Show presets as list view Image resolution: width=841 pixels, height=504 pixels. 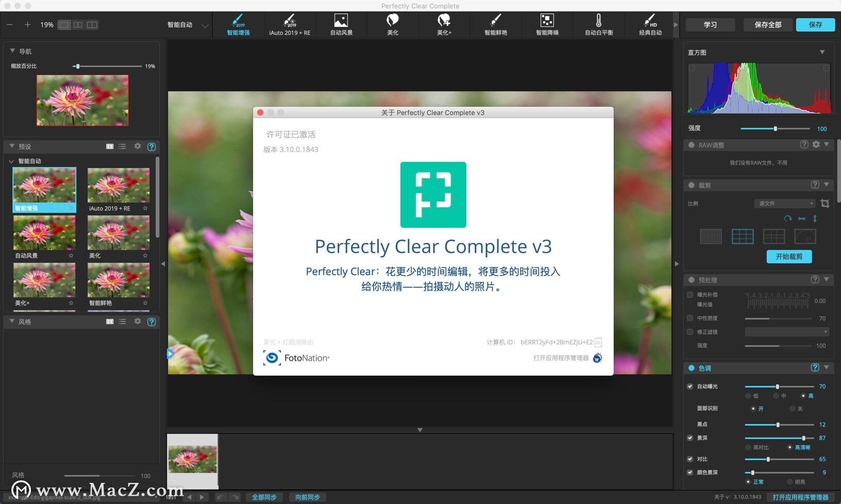[x=122, y=147]
